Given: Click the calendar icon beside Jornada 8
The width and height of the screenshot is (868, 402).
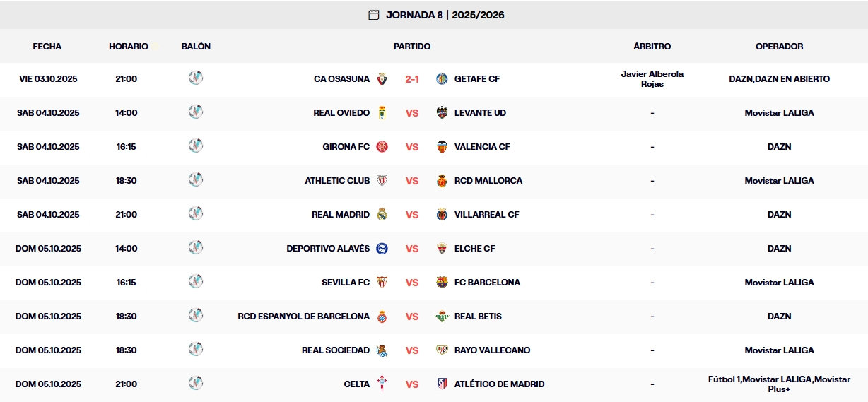Looking at the screenshot, I should [x=374, y=15].
